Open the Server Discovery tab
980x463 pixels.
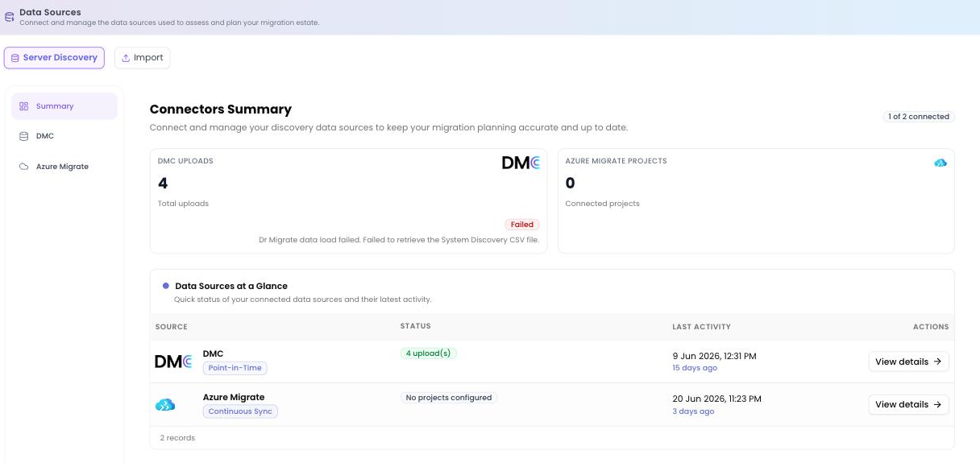point(54,58)
